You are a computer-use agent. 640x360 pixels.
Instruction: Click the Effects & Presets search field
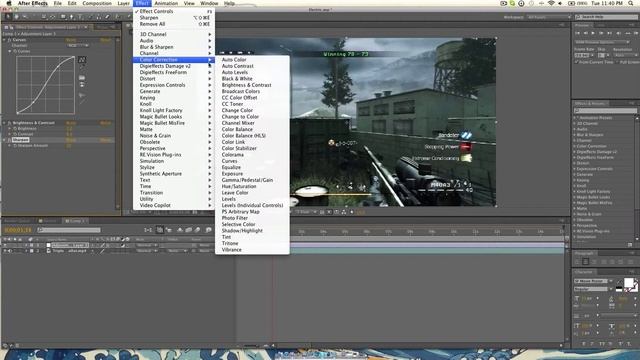605,111
